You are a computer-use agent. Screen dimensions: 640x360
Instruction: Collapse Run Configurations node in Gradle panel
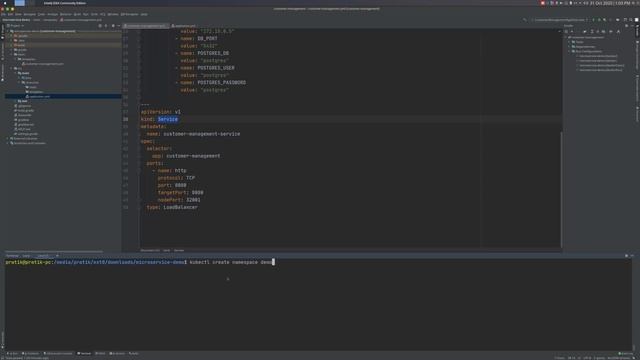pyautogui.click(x=569, y=51)
